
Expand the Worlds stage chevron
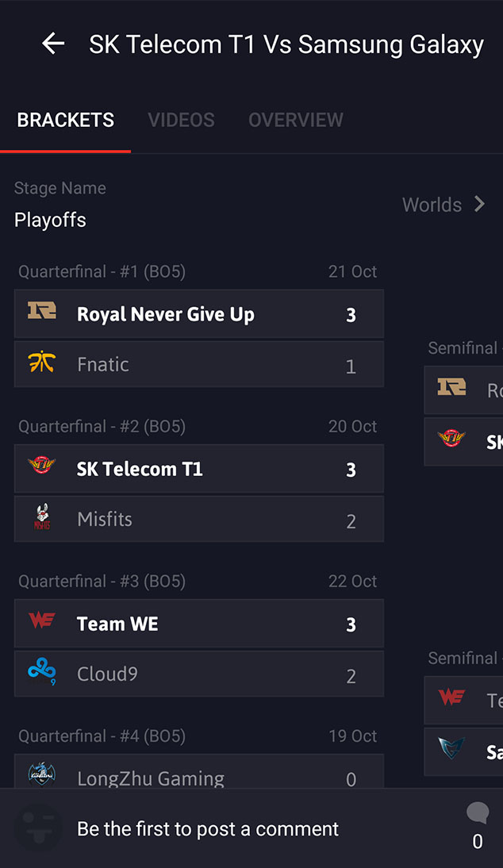(x=479, y=205)
